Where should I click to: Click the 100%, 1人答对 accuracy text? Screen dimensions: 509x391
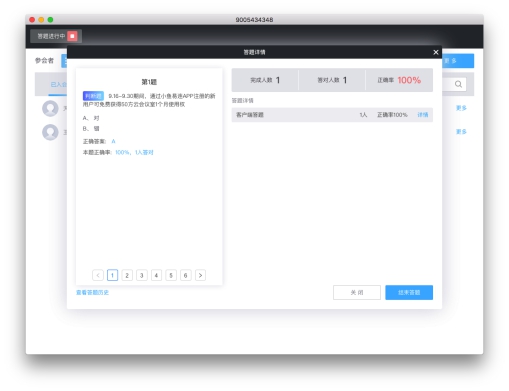134,152
